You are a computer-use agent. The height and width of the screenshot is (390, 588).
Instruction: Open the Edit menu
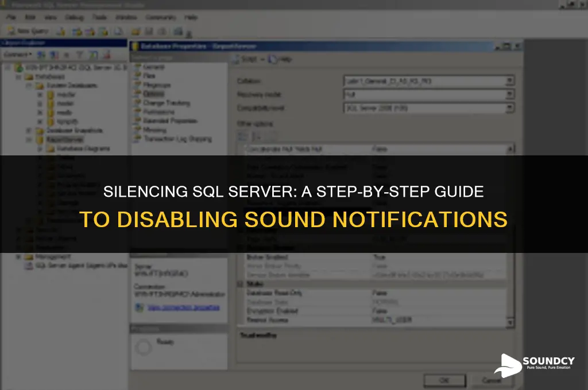pyautogui.click(x=30, y=17)
